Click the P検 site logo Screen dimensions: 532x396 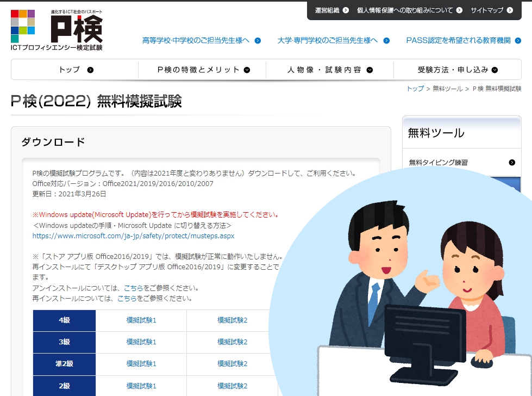[x=57, y=30]
